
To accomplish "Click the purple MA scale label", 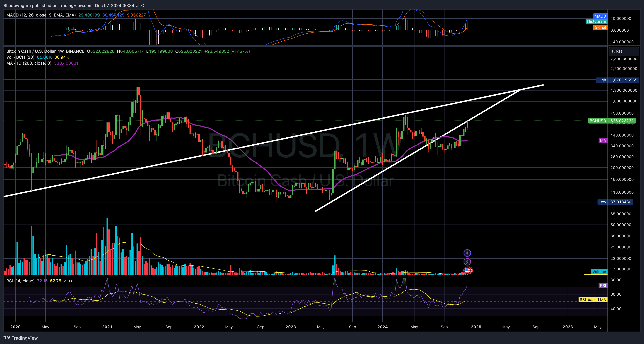I will click(603, 140).
